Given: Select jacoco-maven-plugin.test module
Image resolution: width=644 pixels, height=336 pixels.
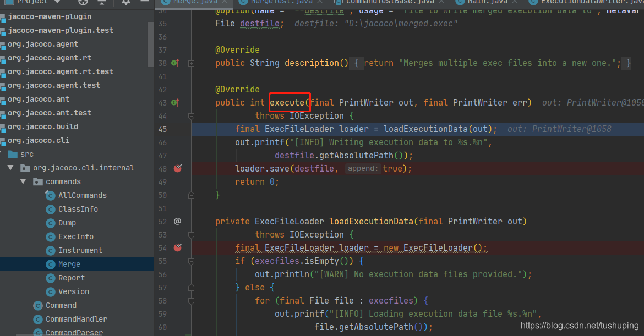Looking at the screenshot, I should [x=61, y=30].
